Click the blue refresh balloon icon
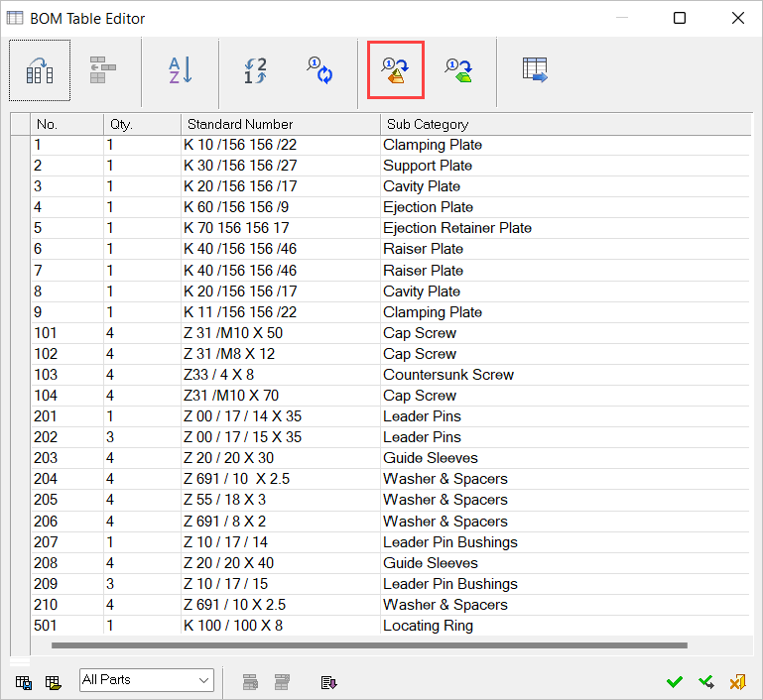This screenshot has width=763, height=700. tap(318, 70)
